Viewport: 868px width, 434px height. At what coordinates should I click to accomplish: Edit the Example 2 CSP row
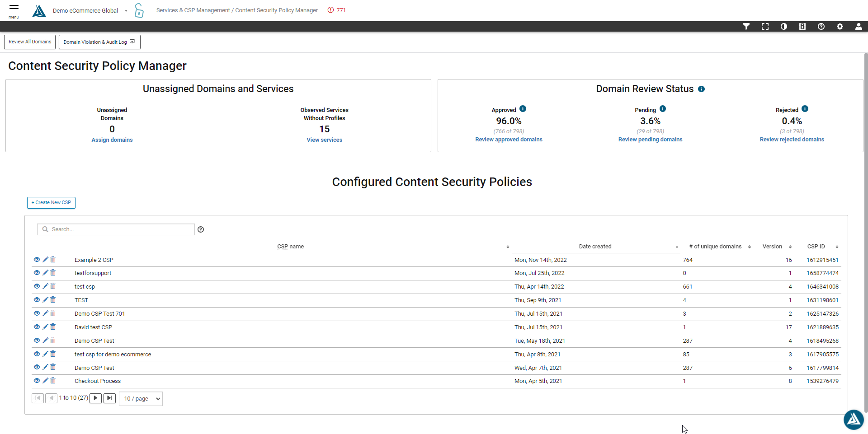pos(45,260)
